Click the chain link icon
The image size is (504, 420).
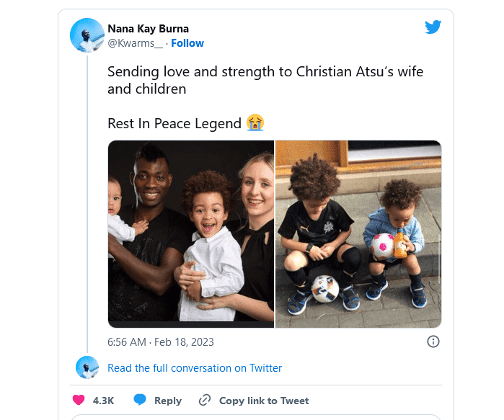pyautogui.click(x=205, y=400)
